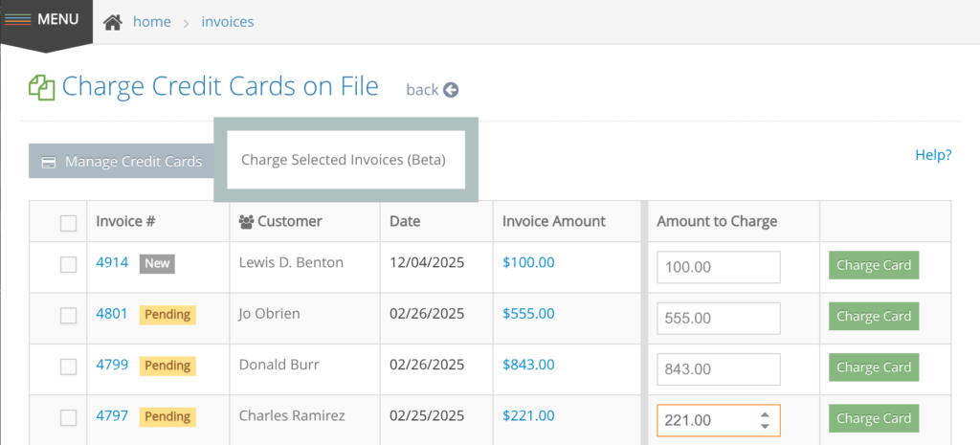Click the credit card icon on Manage button
Viewport: 980px width, 445px height.
pyautogui.click(x=49, y=162)
